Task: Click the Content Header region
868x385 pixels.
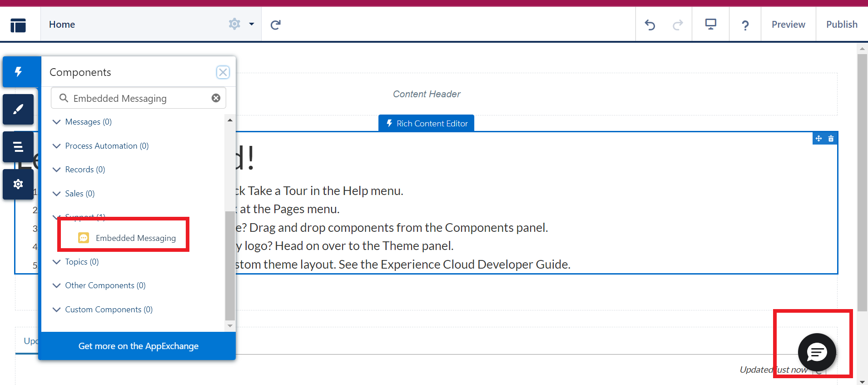Action: click(427, 94)
